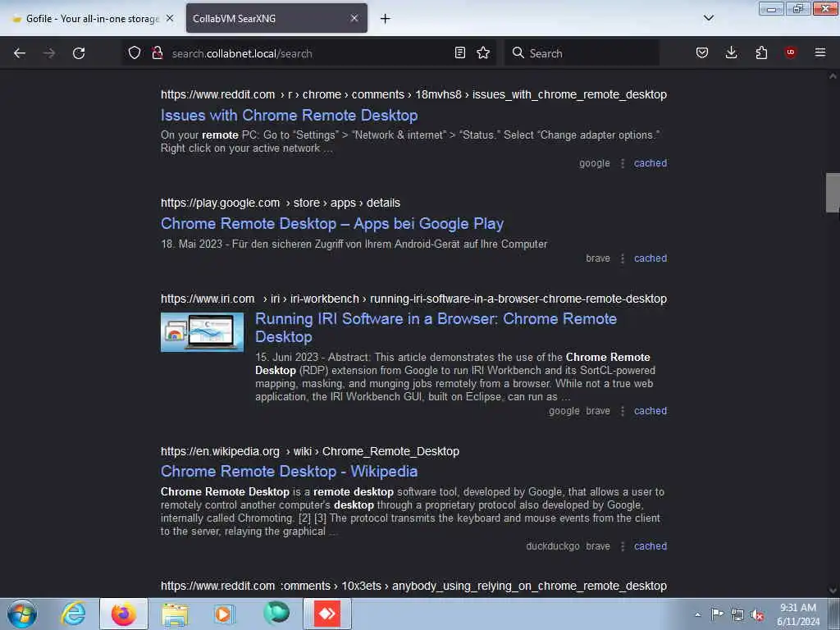Go back to the previous page
This screenshot has height=630, width=840.
(x=20, y=53)
